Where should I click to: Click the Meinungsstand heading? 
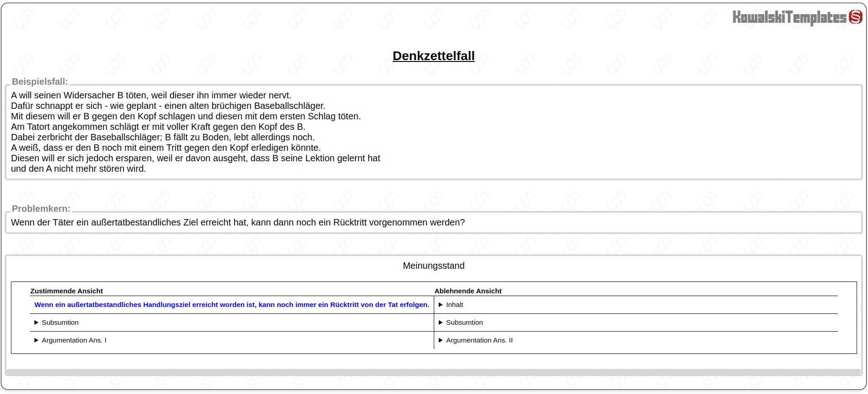click(x=433, y=266)
